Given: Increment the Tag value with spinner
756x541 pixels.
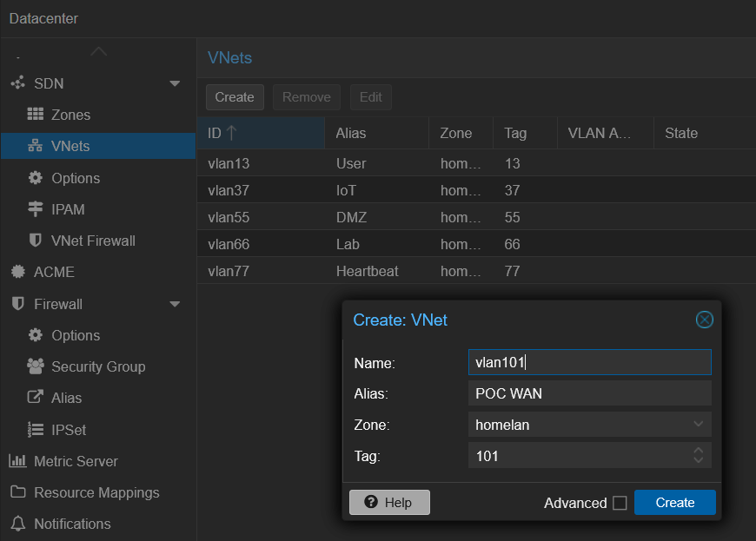Looking at the screenshot, I should (699, 450).
